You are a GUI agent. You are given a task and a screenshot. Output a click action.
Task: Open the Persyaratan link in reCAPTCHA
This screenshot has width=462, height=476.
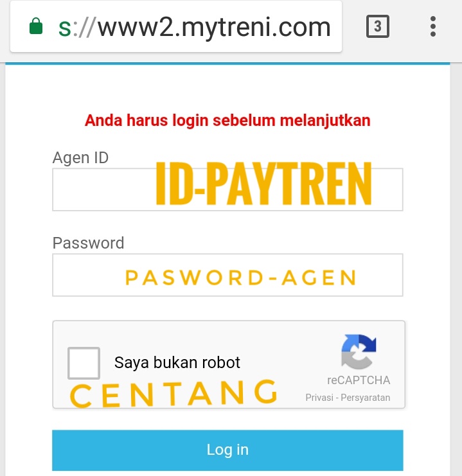(x=366, y=398)
